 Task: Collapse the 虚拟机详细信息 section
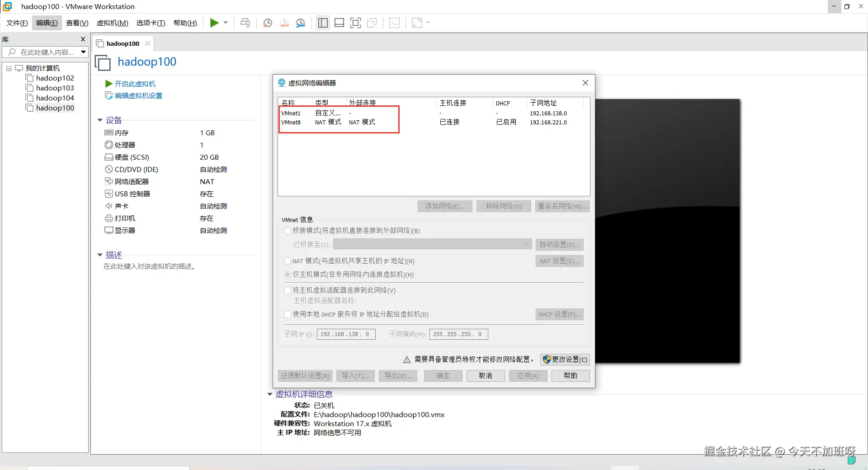point(270,394)
